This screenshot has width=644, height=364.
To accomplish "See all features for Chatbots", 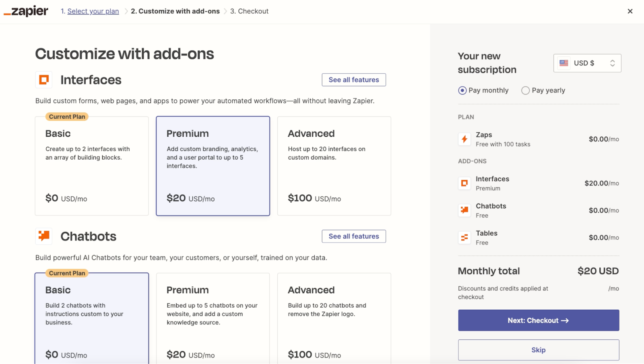I will coord(354,236).
